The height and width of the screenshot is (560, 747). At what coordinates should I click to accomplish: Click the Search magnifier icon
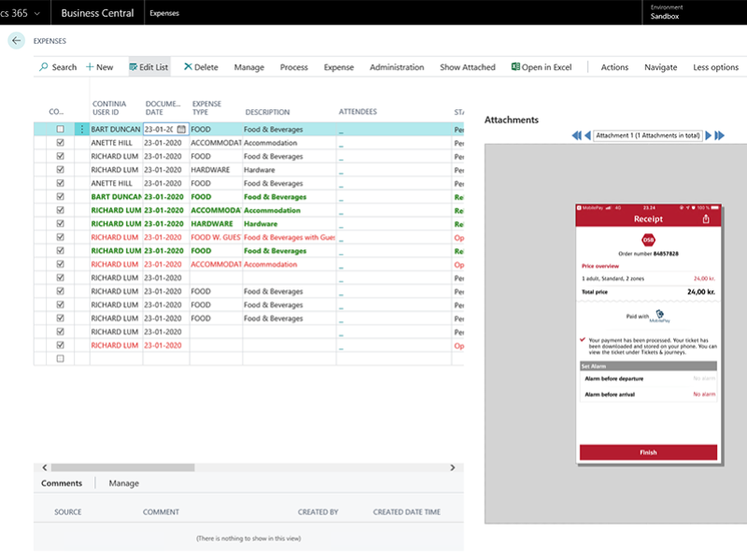pos(43,66)
